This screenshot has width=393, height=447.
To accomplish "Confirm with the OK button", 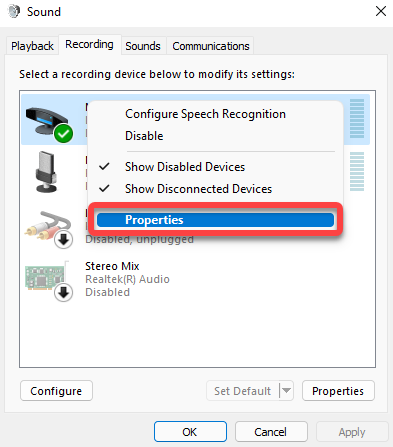I will (x=190, y=432).
